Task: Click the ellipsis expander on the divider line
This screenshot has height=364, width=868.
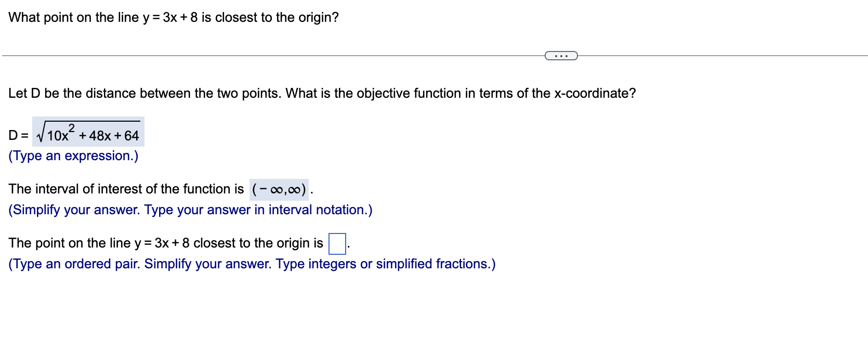Action: coord(562,55)
